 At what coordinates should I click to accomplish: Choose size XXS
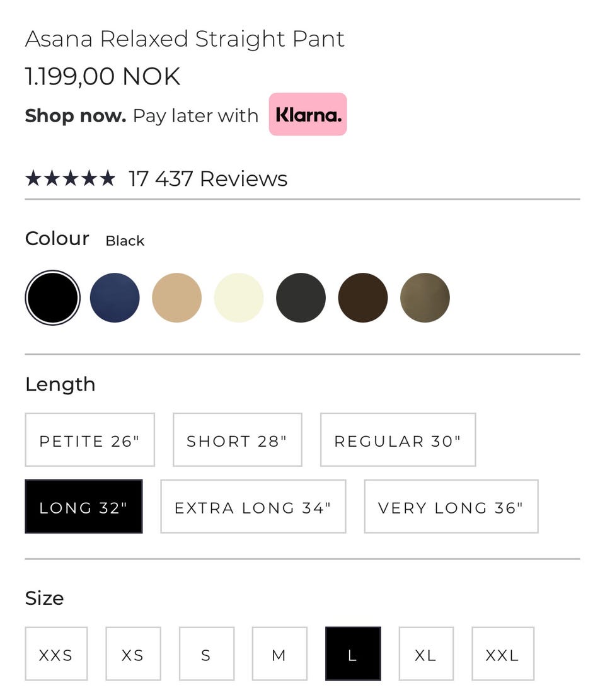56,655
